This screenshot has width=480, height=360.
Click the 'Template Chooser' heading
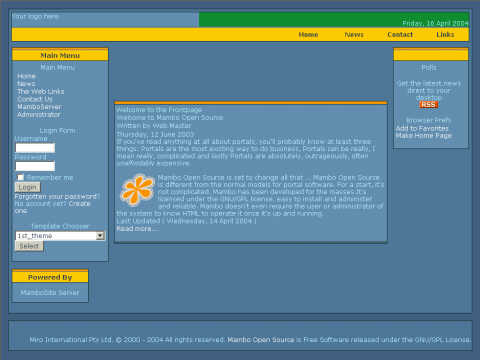(60, 226)
